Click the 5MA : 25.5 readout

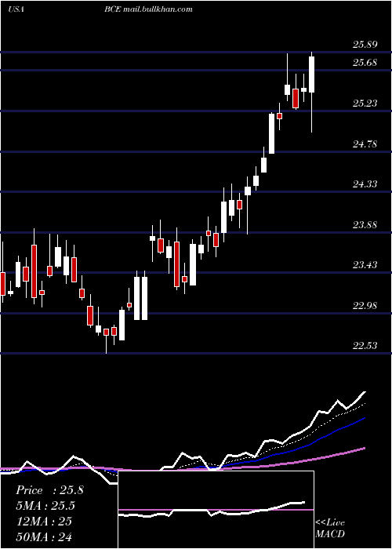[45, 506]
